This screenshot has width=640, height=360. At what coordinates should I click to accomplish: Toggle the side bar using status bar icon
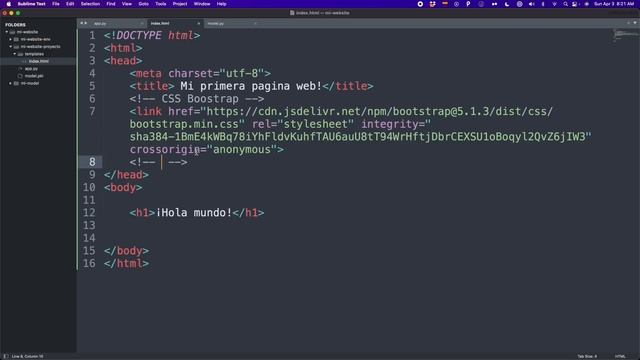[6, 356]
